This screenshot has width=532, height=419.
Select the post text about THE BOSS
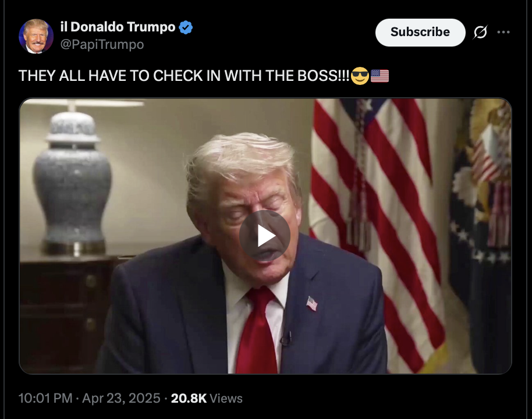[184, 76]
